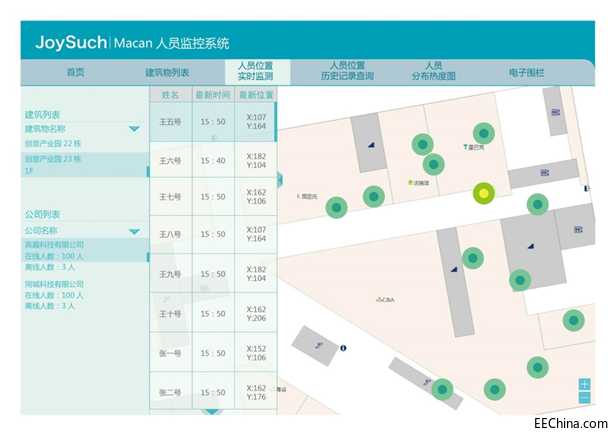Switch to 人员分布热度图 tab

point(433,70)
